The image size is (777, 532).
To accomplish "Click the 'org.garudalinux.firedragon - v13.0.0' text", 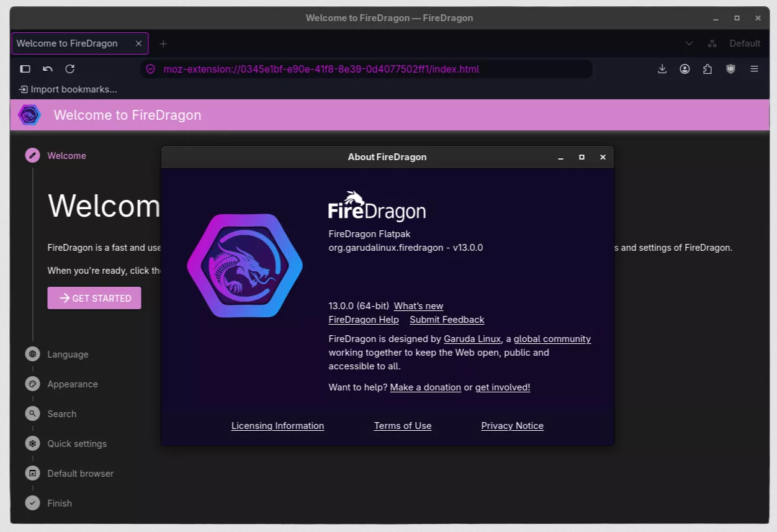I will (x=405, y=247).
